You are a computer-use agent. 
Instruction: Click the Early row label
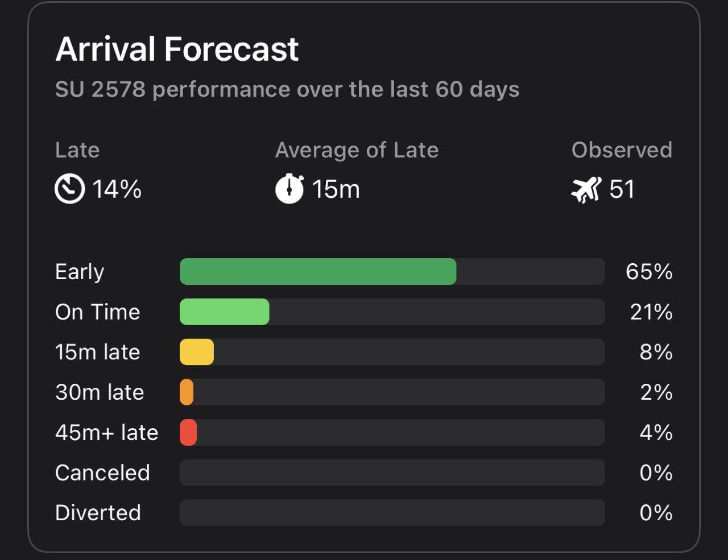coord(80,272)
